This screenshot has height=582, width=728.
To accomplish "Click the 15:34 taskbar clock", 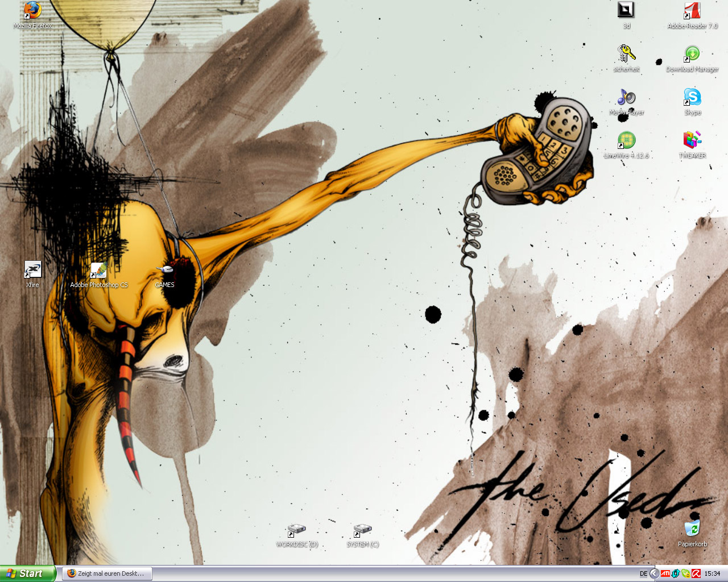I will (712, 573).
